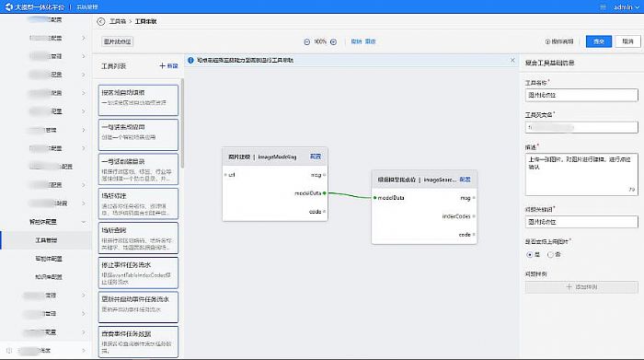Viewport: 644px width, 360px height.
Task: Click the hamburger menu icon near admin
Action: [x=603, y=7]
